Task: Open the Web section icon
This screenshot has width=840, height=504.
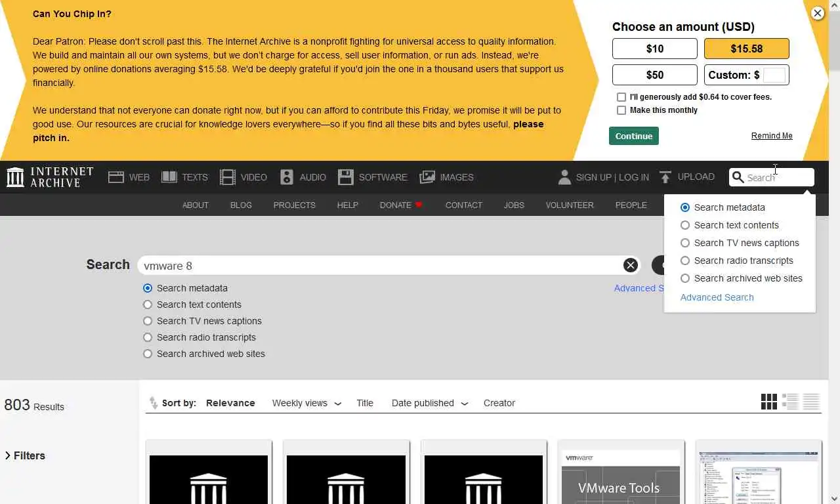Action: point(116,177)
